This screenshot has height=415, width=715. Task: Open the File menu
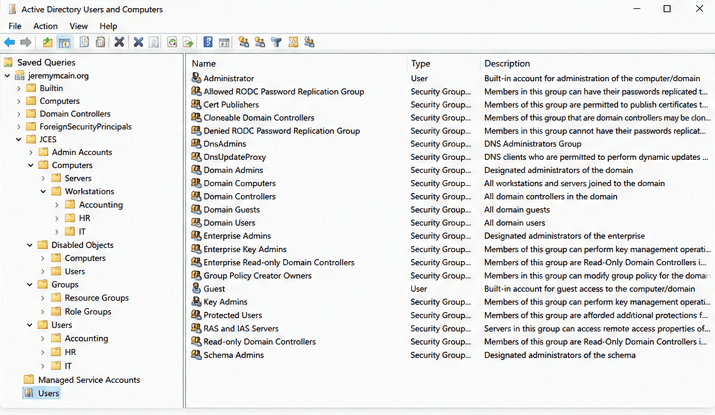pyautogui.click(x=15, y=26)
